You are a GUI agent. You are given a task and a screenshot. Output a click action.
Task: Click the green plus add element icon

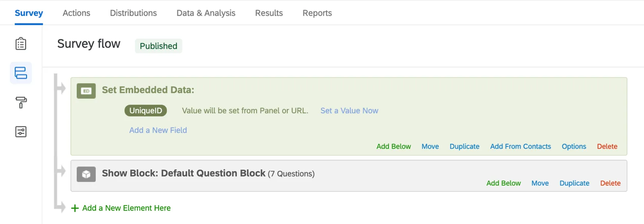[75, 208]
